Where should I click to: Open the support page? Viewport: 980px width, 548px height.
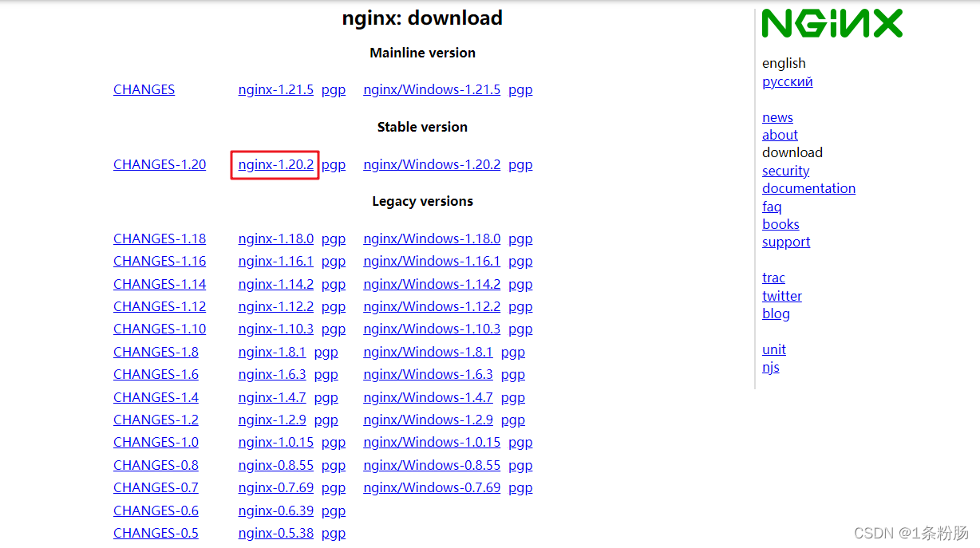click(786, 242)
